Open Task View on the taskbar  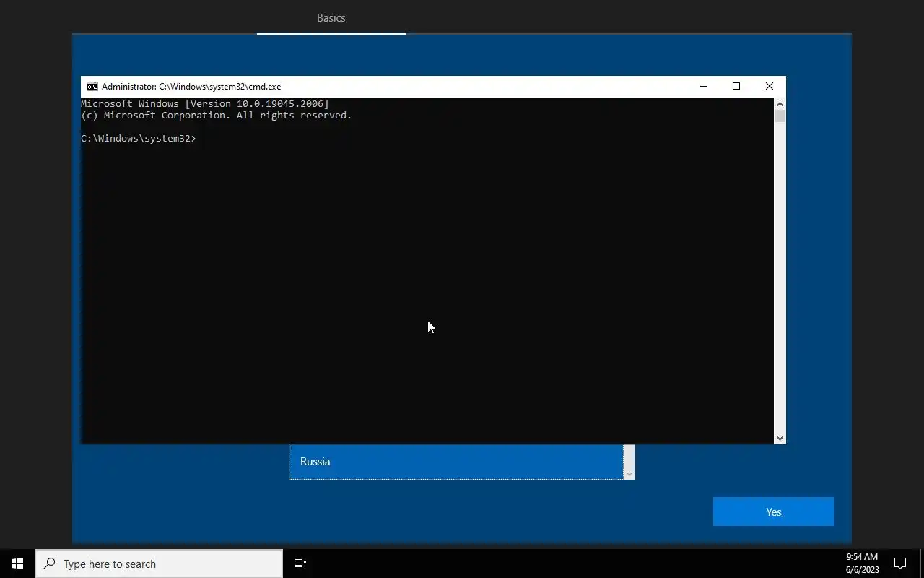[300, 564]
